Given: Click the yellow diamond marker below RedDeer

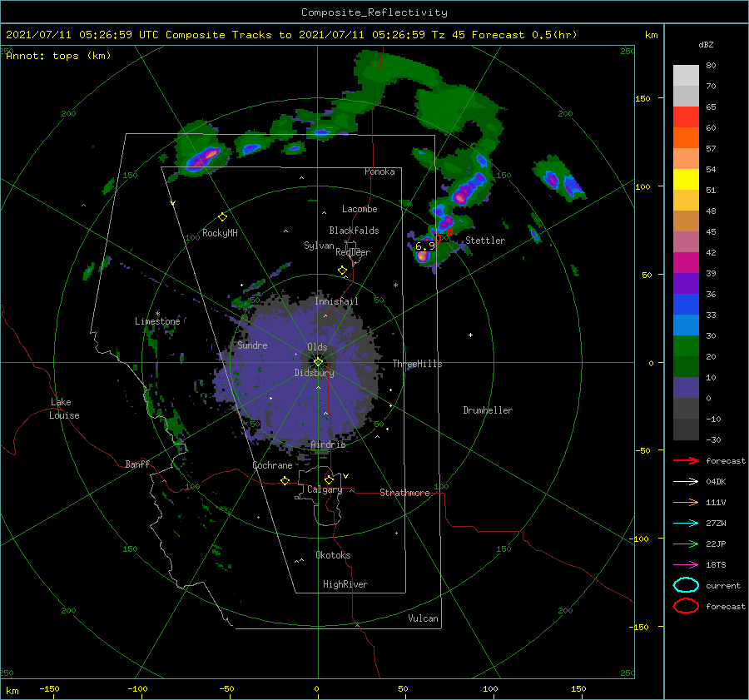Looking at the screenshot, I should click(x=342, y=271).
